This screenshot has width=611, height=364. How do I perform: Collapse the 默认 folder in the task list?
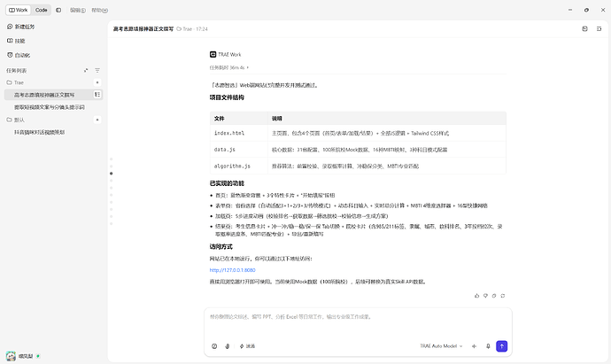pos(16,120)
